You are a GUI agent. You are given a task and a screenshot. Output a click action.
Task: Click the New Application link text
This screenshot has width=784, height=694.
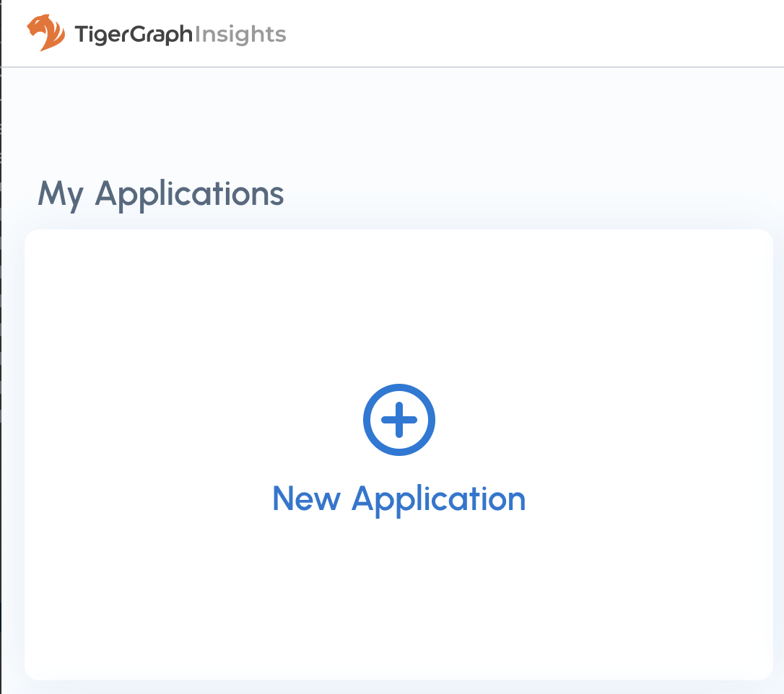click(x=398, y=498)
